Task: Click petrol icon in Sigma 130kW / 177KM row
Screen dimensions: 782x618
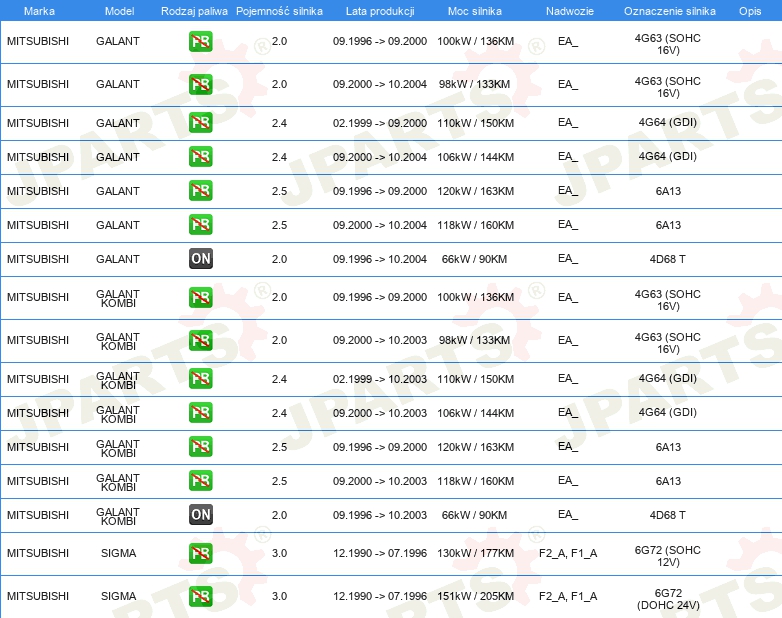Action: click(200, 553)
